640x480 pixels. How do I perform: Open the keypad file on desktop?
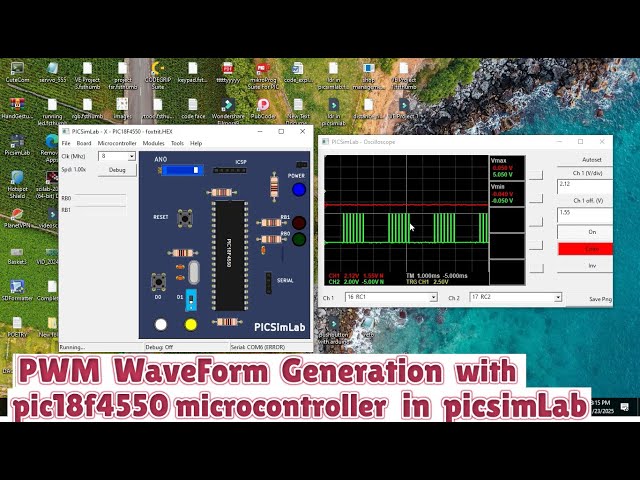[x=193, y=72]
